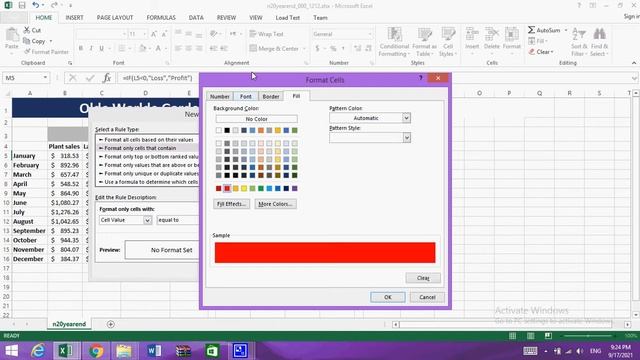The height and width of the screenshot is (360, 640).
Task: Select 'Use a formula to determine which cells' rule
Action: click(x=148, y=182)
